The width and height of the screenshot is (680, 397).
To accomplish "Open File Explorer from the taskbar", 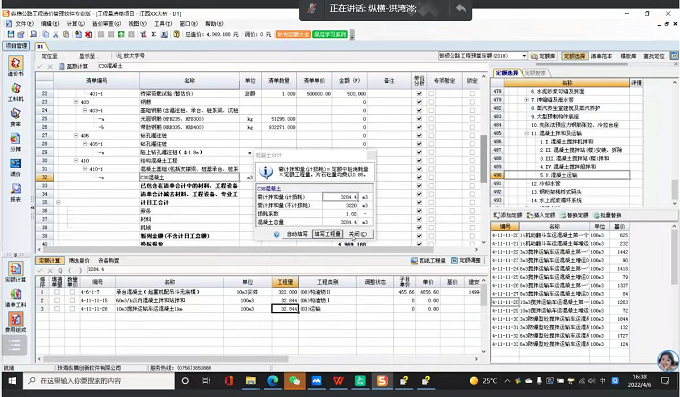I will point(251,381).
